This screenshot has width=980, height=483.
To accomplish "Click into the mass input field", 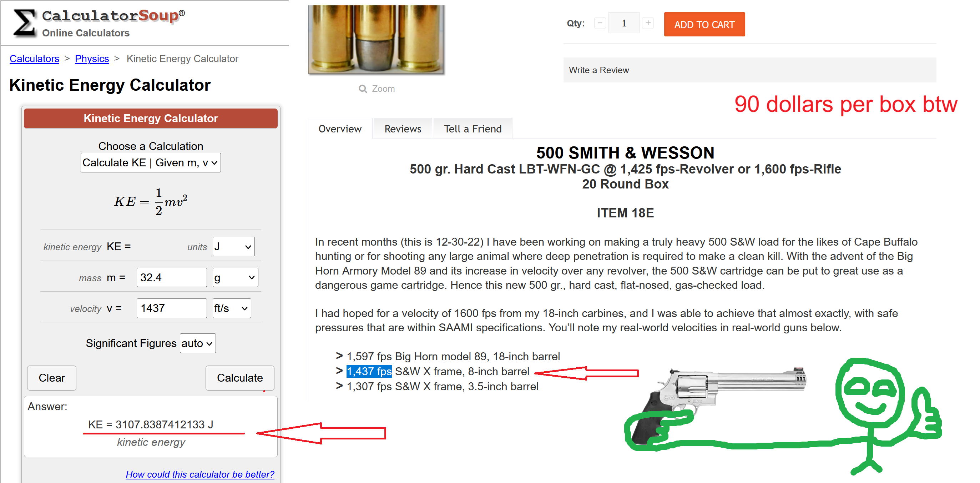I will [171, 277].
